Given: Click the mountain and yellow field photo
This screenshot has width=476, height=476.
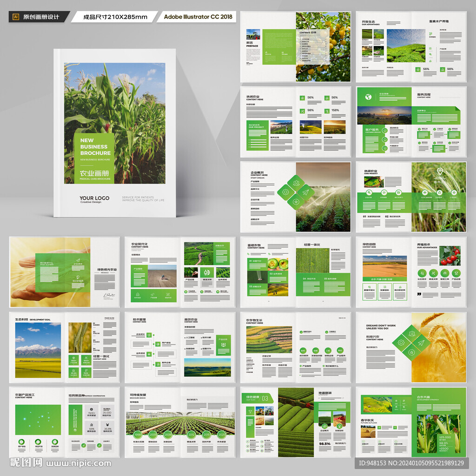Looking at the screenshot, I should coord(38,350).
